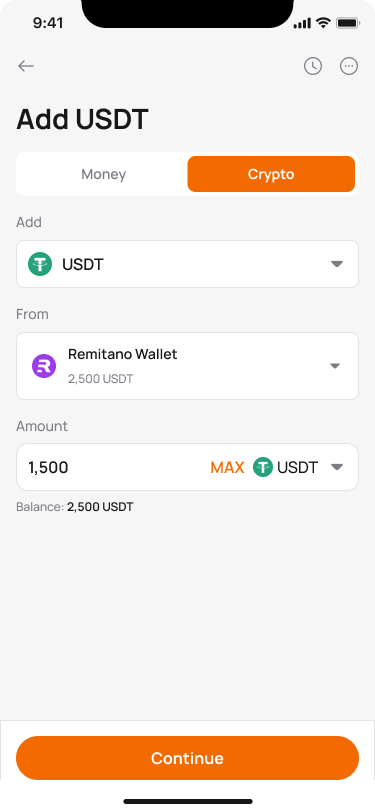Image resolution: width=375 pixels, height=812 pixels.
Task: Tap the Continue button
Action: coord(188,758)
